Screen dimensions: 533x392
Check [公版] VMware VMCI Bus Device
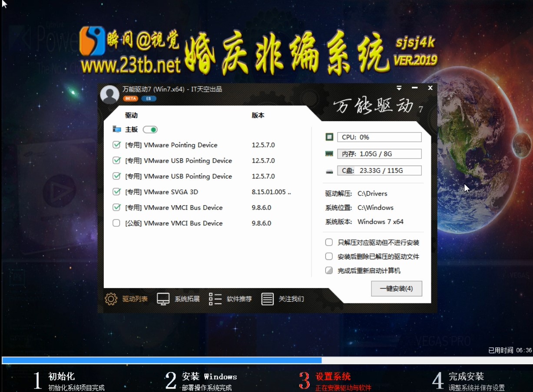click(116, 223)
